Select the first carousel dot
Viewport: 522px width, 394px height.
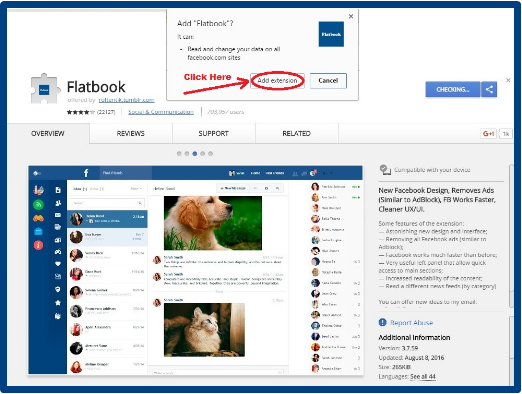tap(179, 154)
